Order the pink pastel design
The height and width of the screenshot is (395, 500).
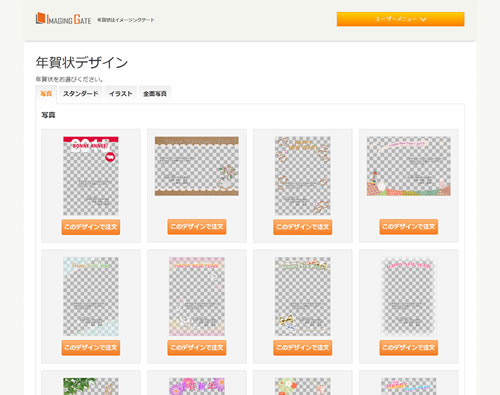[197, 348]
